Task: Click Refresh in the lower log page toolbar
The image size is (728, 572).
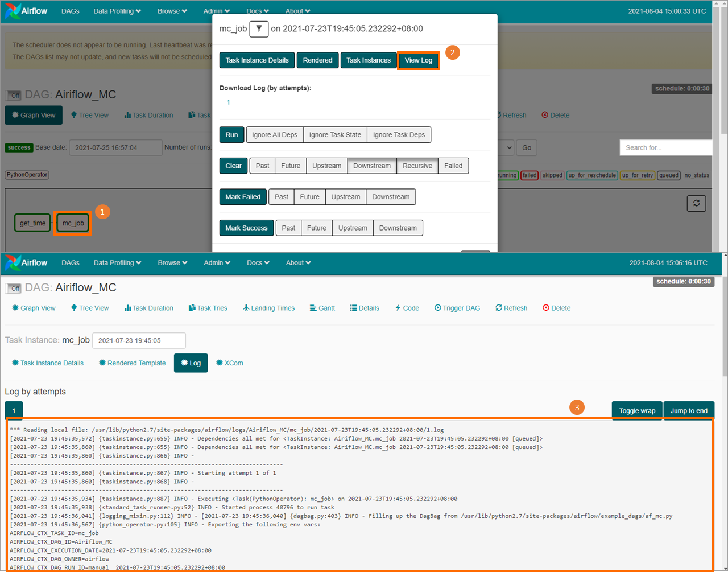Action: click(x=511, y=308)
